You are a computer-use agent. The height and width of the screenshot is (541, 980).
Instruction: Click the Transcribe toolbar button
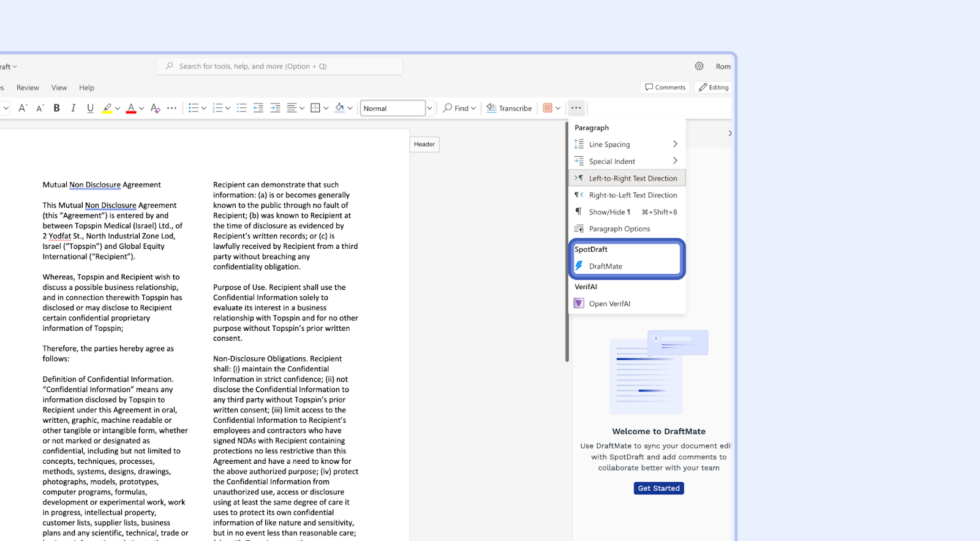(509, 108)
